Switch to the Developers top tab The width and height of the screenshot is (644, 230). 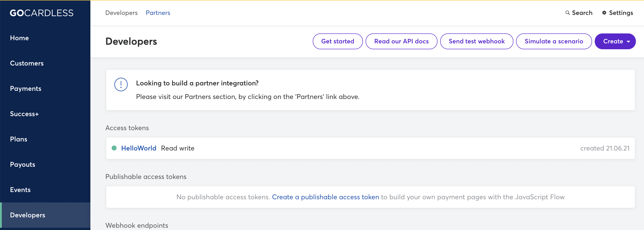[x=121, y=13]
